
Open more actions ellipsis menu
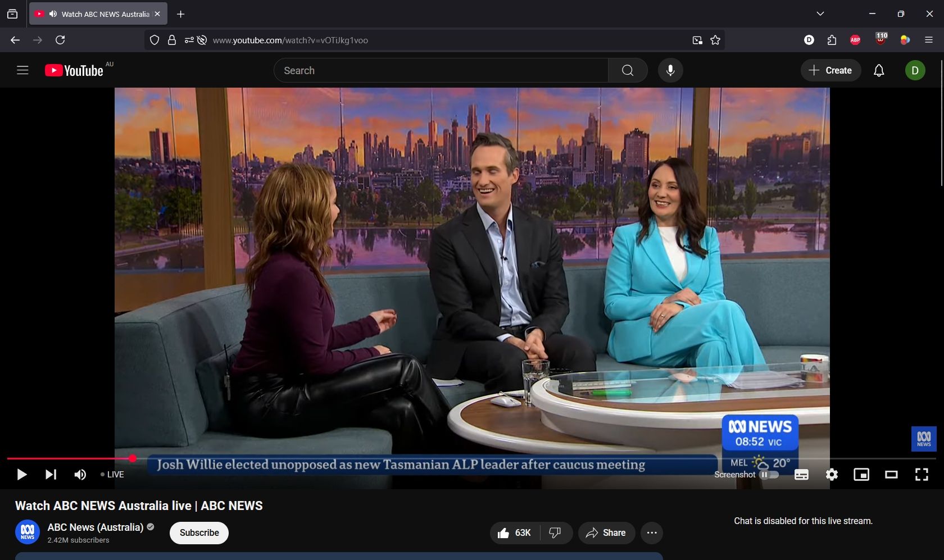tap(652, 533)
